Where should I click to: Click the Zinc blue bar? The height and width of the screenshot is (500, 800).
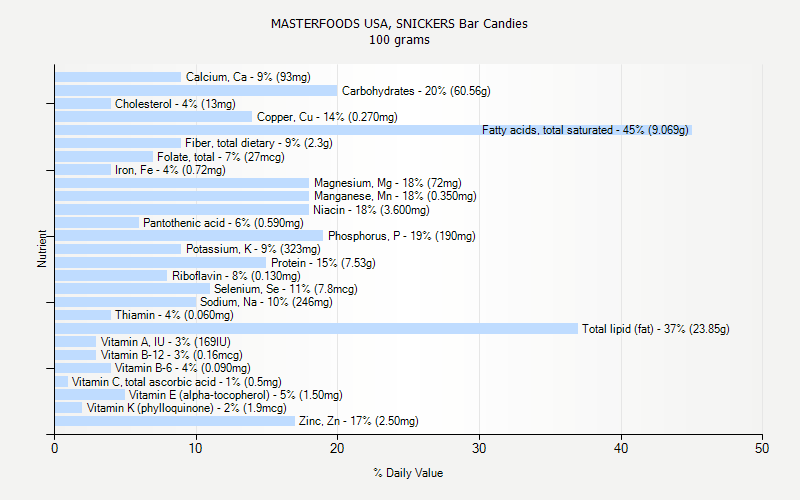175,421
